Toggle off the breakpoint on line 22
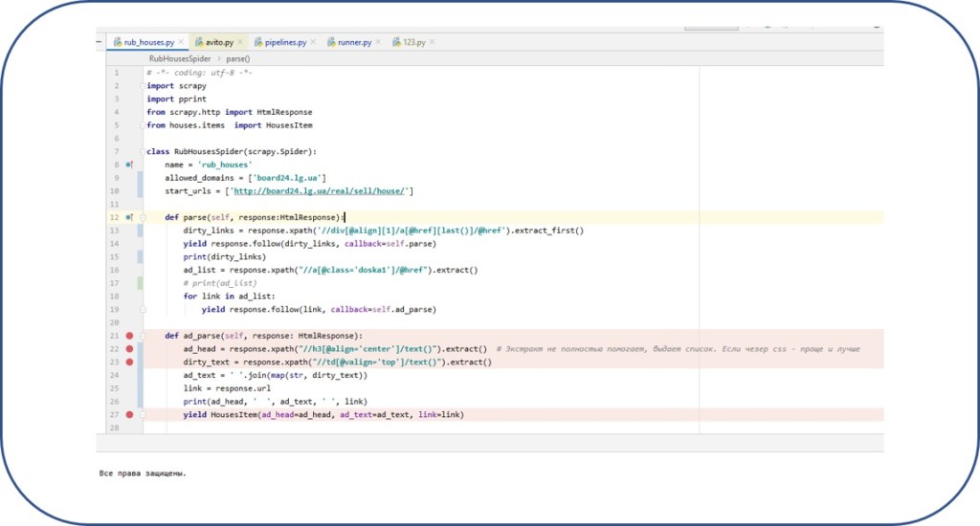Viewport: 980px width, 526px height. [x=129, y=349]
